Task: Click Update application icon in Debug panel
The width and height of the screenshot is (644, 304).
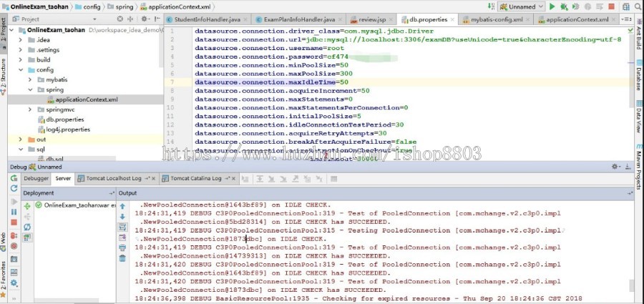Action: coord(14,188)
